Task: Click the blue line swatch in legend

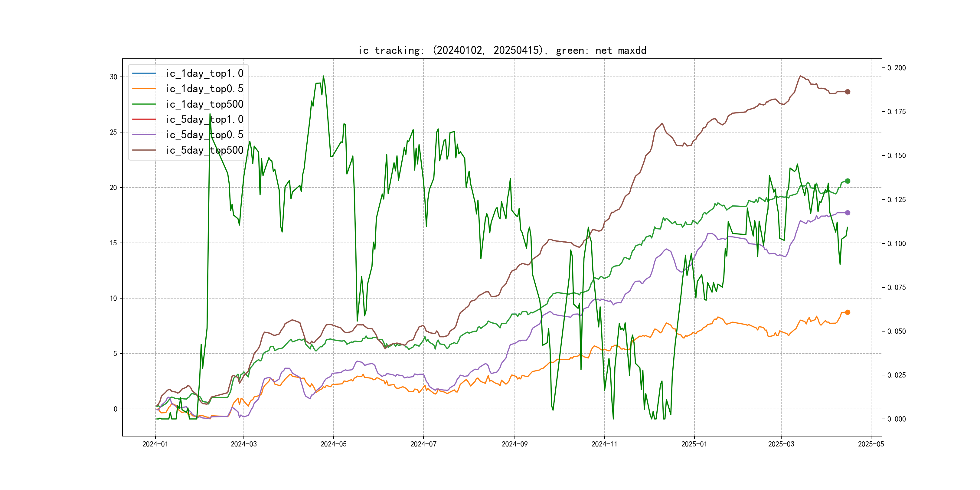Action: pyautogui.click(x=144, y=73)
